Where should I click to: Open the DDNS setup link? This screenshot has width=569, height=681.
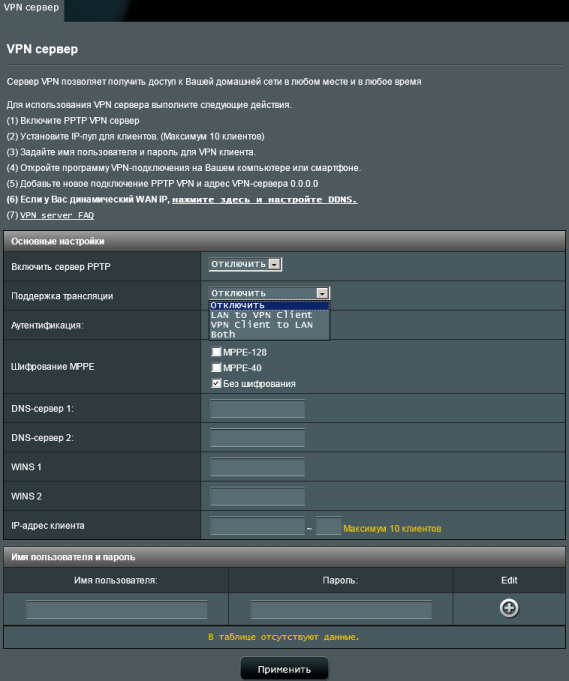tap(265, 200)
